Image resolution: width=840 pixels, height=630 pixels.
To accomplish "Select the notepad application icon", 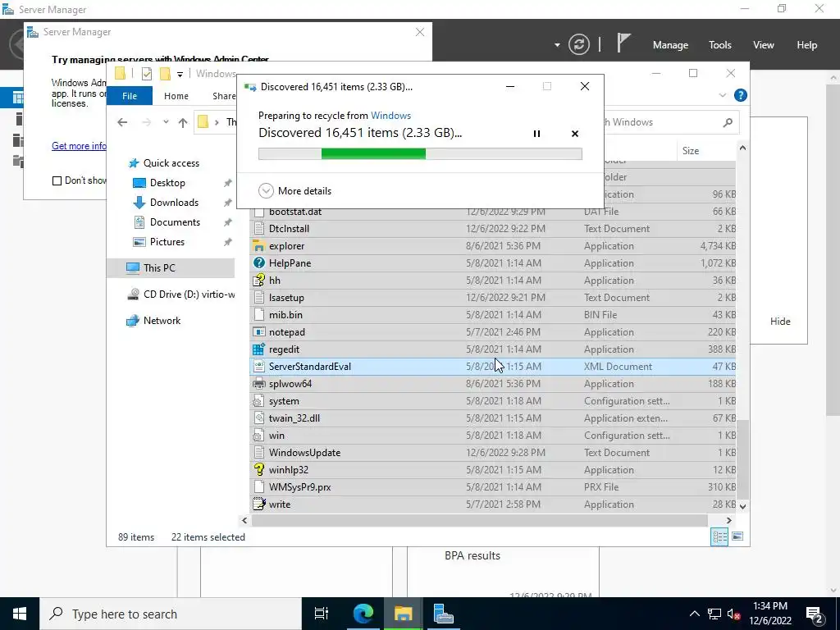I will 258,332.
